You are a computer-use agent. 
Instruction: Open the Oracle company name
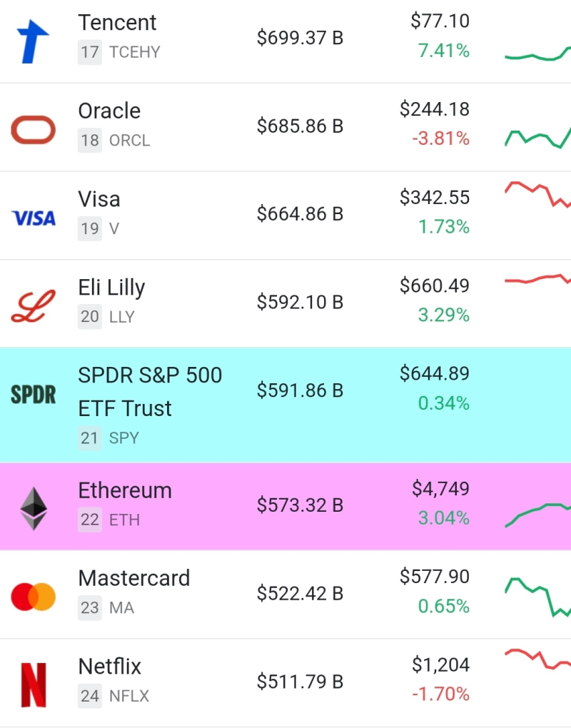pos(108,111)
